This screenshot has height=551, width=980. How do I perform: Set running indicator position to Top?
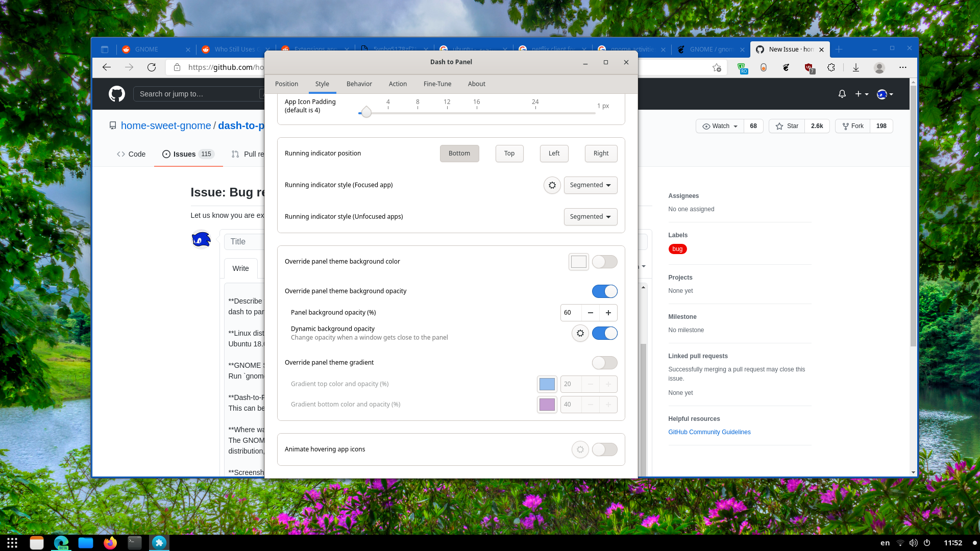509,154
